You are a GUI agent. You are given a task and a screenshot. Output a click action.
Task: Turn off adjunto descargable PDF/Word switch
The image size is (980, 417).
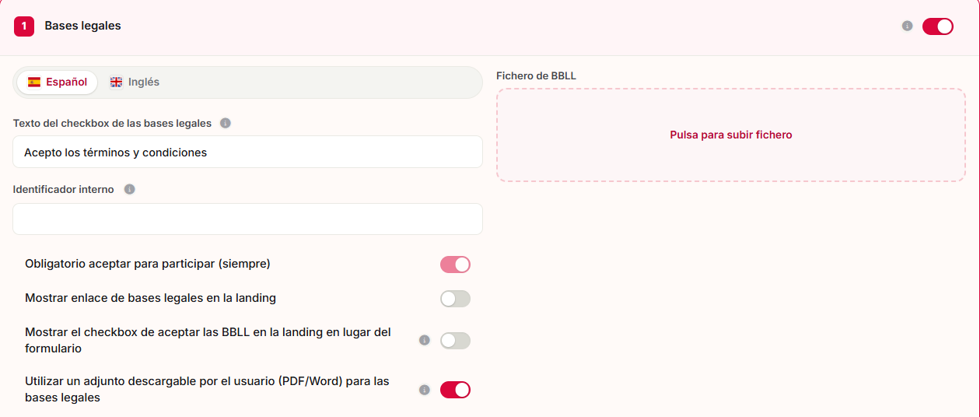tap(456, 390)
